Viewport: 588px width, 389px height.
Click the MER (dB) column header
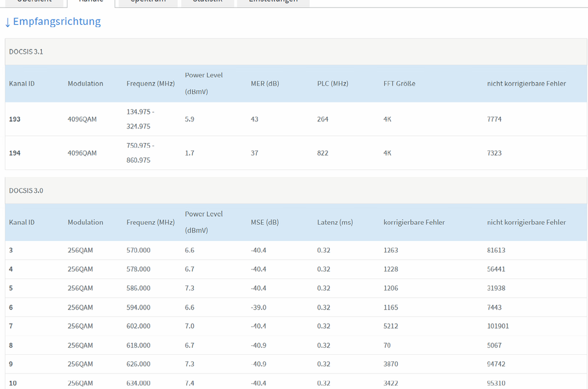265,84
